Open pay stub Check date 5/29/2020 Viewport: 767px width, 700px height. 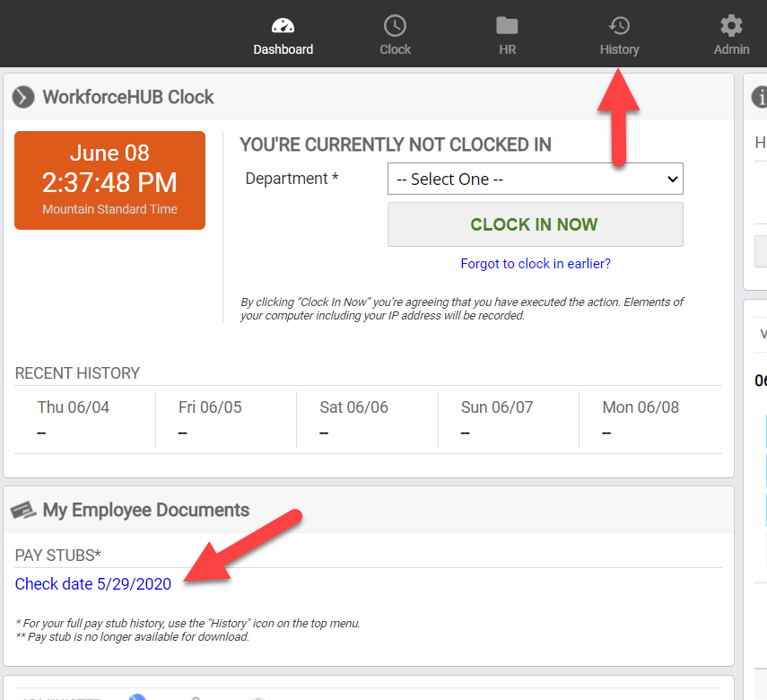point(93,584)
